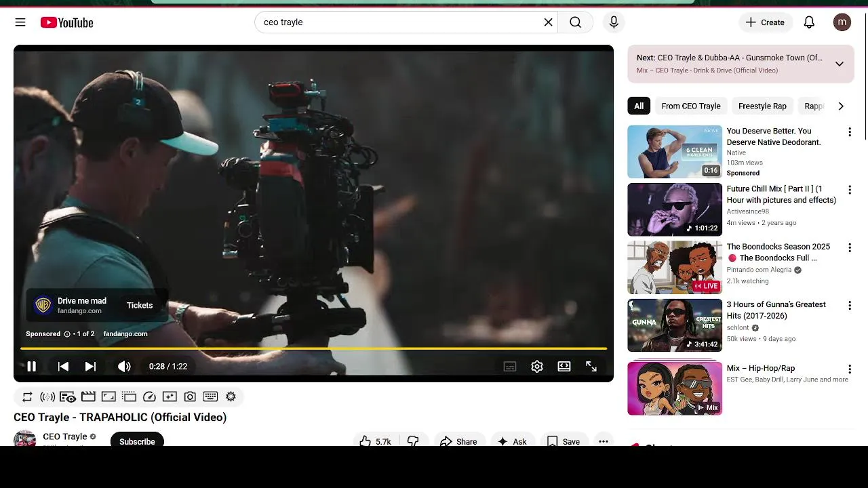Click the pop-up player window icon
This screenshot has height=488, width=868.
129,396
